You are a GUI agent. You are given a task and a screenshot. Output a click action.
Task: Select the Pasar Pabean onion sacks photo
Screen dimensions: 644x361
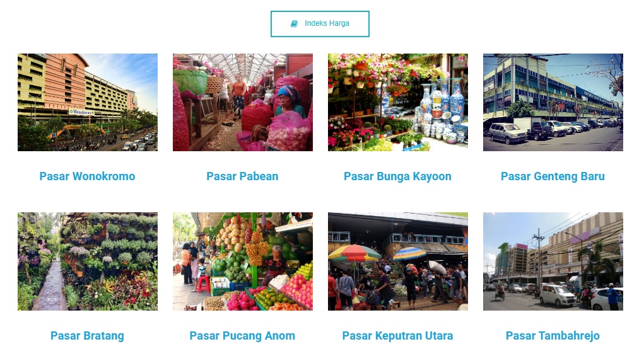pyautogui.click(x=243, y=102)
